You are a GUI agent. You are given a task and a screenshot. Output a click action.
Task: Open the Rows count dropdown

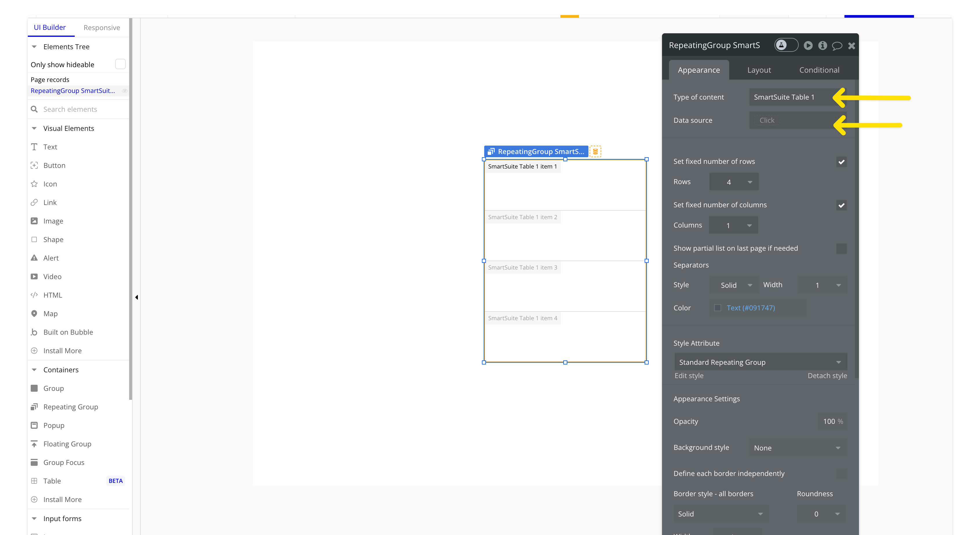pos(734,182)
